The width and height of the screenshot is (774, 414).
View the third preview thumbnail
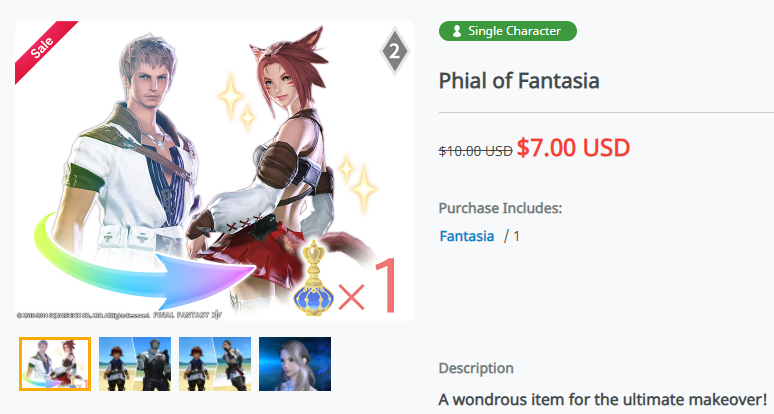click(215, 363)
